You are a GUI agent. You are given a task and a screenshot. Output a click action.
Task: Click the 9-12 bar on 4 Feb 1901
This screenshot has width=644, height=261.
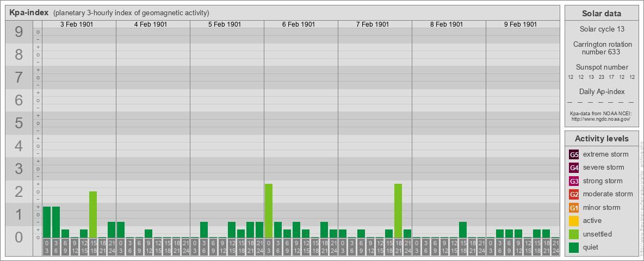(x=148, y=233)
